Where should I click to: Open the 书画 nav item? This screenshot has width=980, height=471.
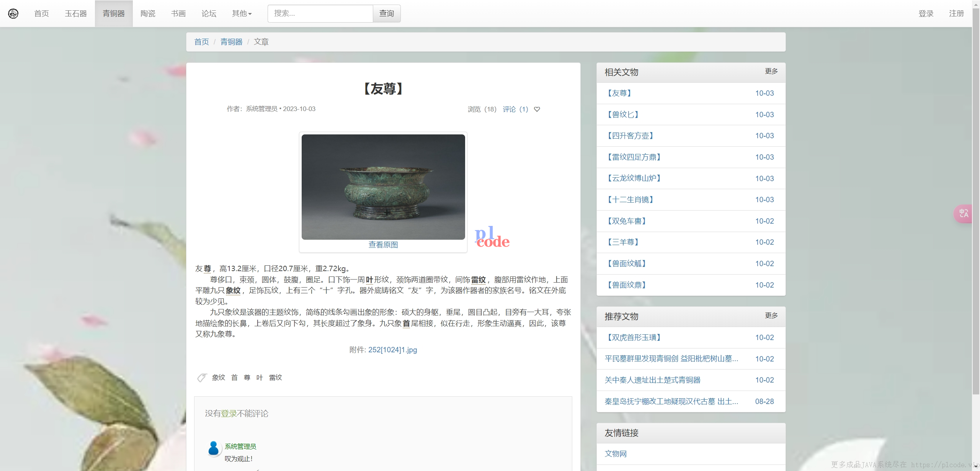tap(178, 13)
